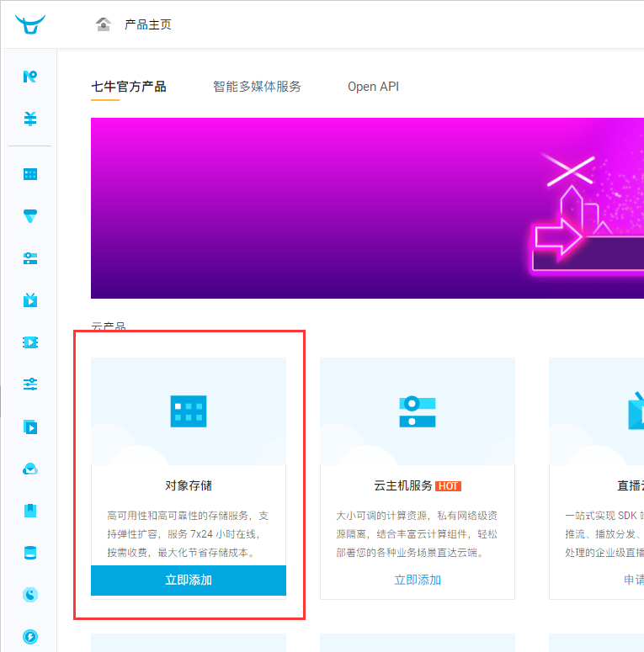This screenshot has height=652, width=644.
Task: Click 立即添加 button for 对象存储
Action: click(x=189, y=580)
